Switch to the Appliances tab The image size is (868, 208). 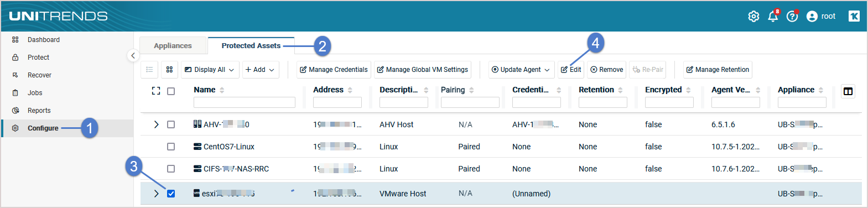pos(173,46)
